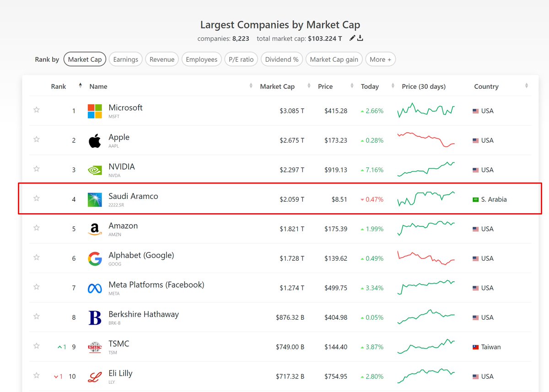The image size is (549, 392).
Task: Star TSMC as a favorite
Action: pyautogui.click(x=37, y=346)
